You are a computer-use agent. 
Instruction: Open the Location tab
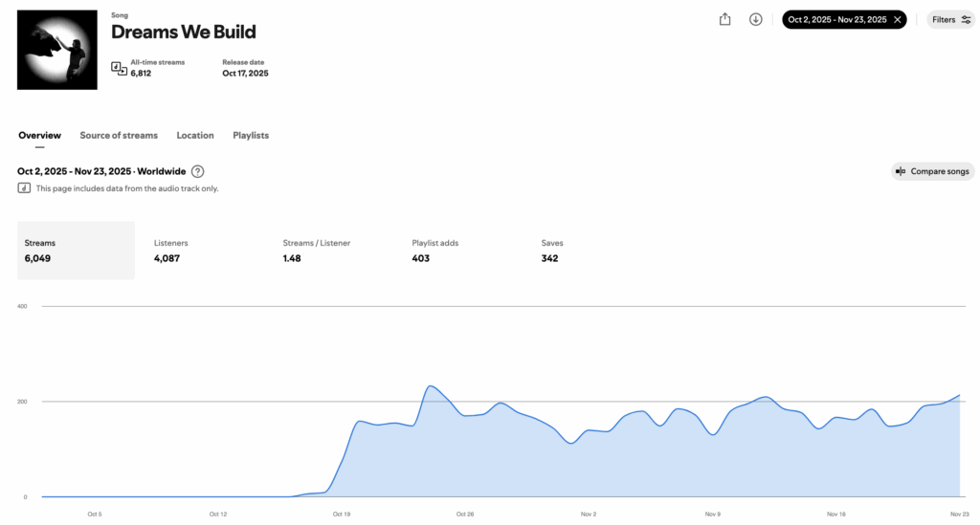coord(195,136)
